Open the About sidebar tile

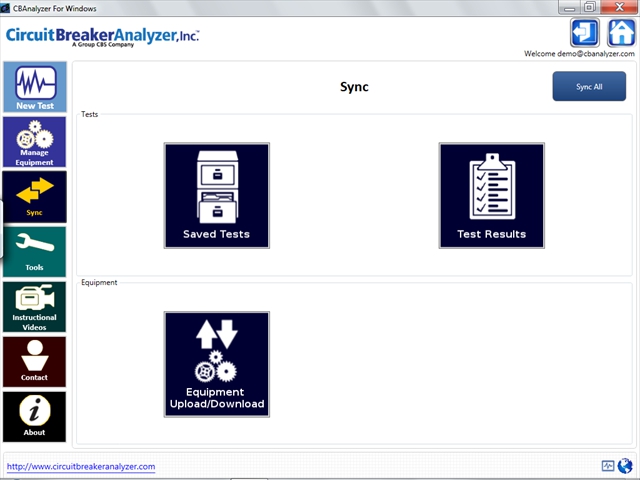[34, 417]
